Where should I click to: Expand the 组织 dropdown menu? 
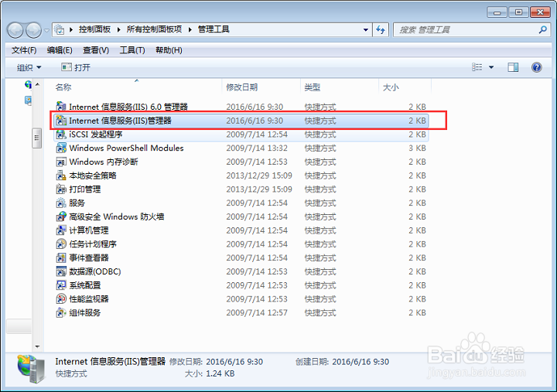29,67
